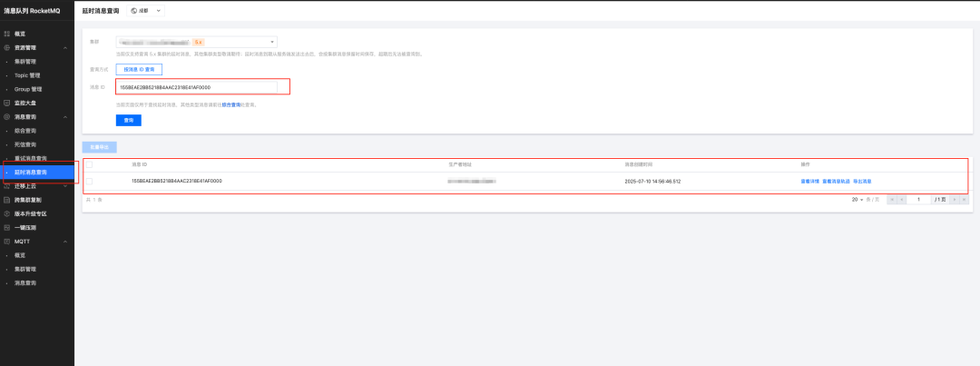Open 集群管理 under MQTT
Viewport: 980px width, 366px height.
click(25, 269)
